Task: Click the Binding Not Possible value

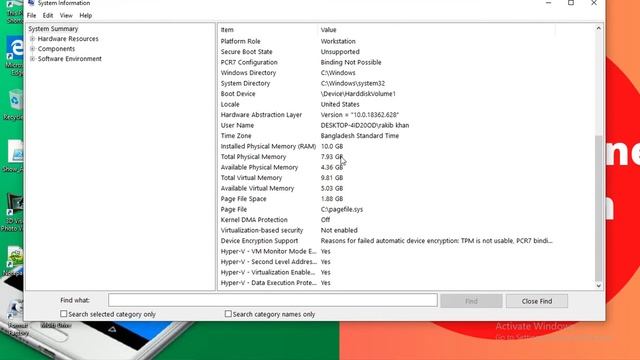Action: (x=351, y=62)
